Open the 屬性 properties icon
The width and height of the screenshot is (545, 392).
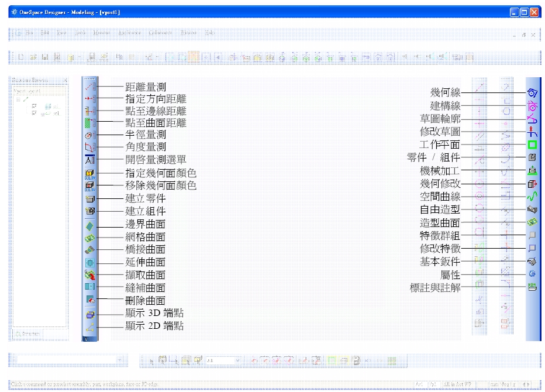(532, 274)
